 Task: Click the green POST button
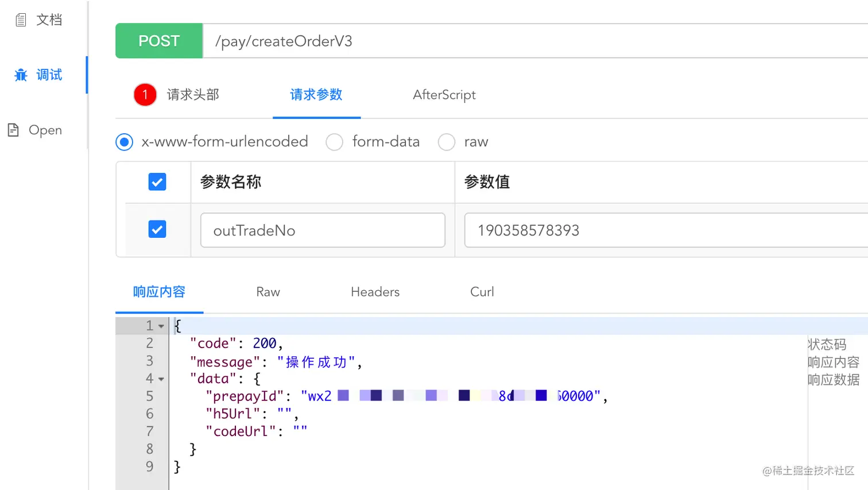coord(159,40)
